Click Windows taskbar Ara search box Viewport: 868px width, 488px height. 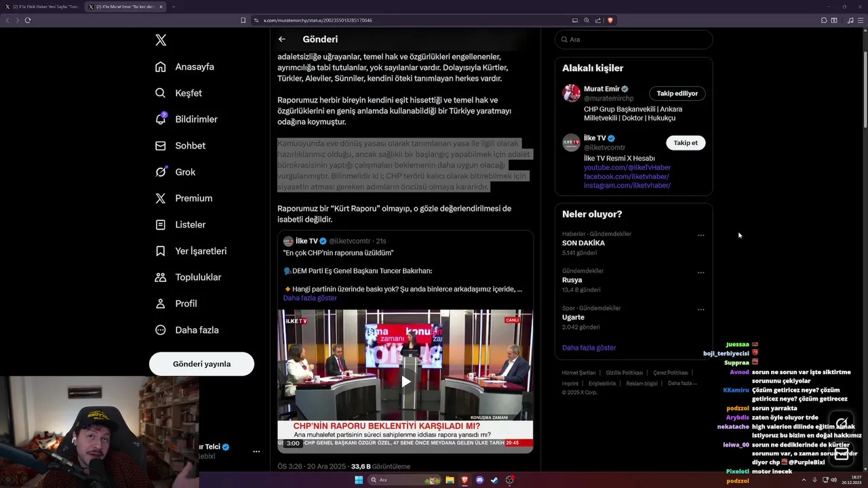point(405,480)
